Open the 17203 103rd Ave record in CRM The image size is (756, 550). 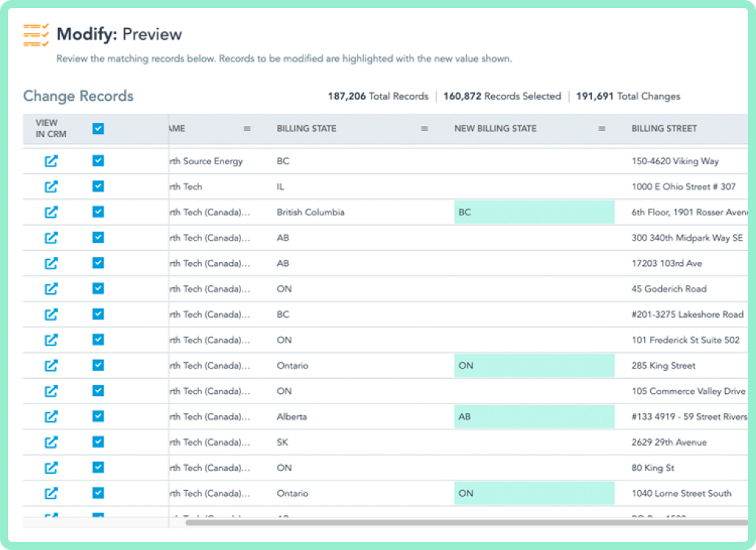pyautogui.click(x=51, y=264)
